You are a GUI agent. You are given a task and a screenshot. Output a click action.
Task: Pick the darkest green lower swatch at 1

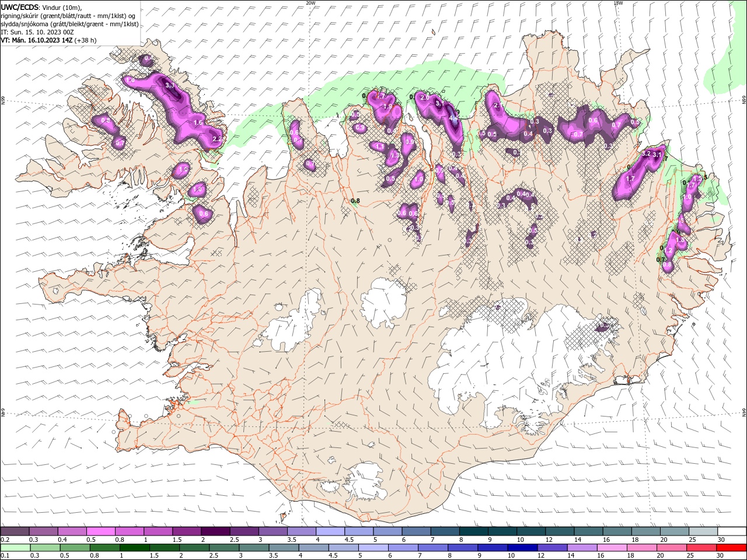tap(134, 548)
